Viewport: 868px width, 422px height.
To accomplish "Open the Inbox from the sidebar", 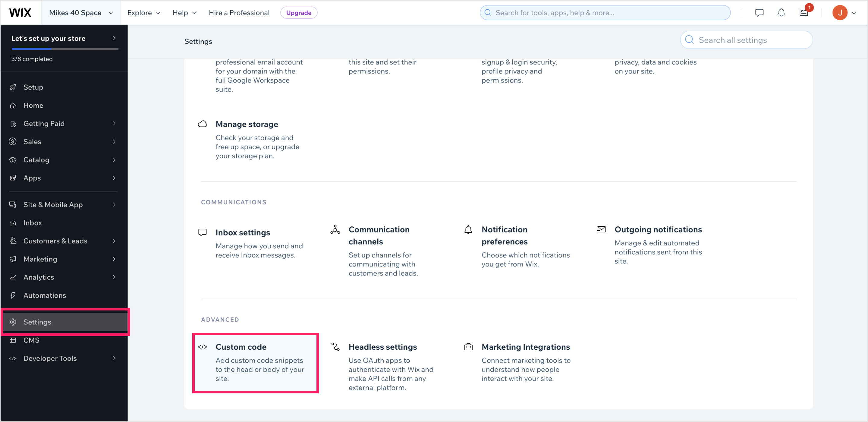I will coord(32,222).
